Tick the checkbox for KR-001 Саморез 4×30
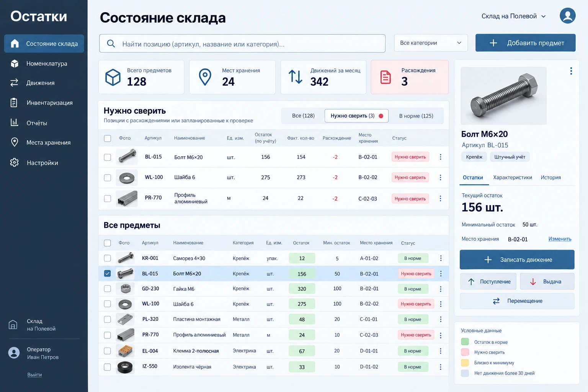Viewport: 588px width, 392px height. (x=108, y=258)
